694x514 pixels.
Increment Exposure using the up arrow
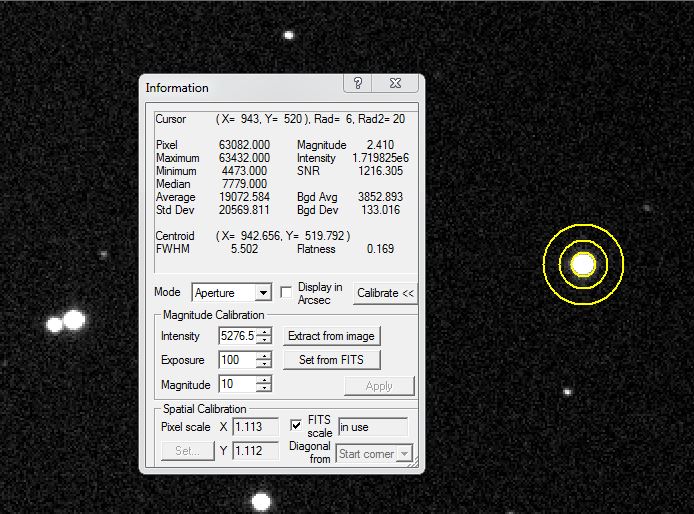tap(263, 356)
